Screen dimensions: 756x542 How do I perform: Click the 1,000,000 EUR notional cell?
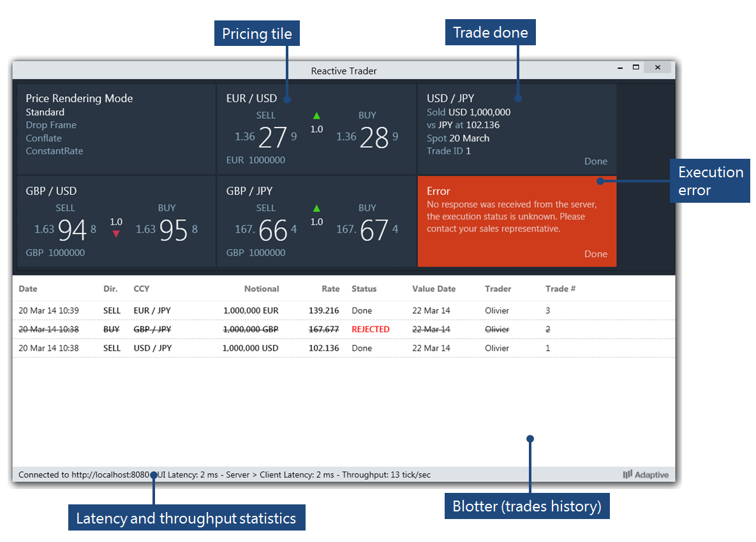pos(251,311)
